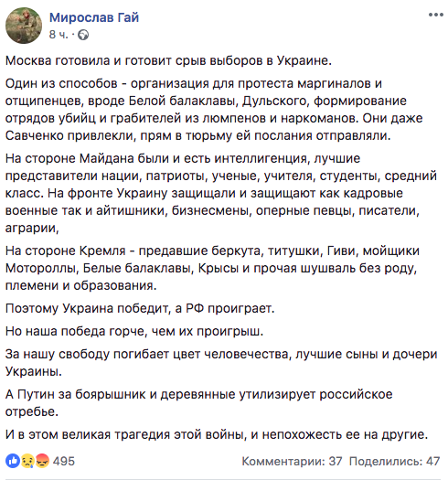This screenshot has height=480, width=448.
Task: Open the post timestamp "8 ч."
Action: (x=59, y=35)
